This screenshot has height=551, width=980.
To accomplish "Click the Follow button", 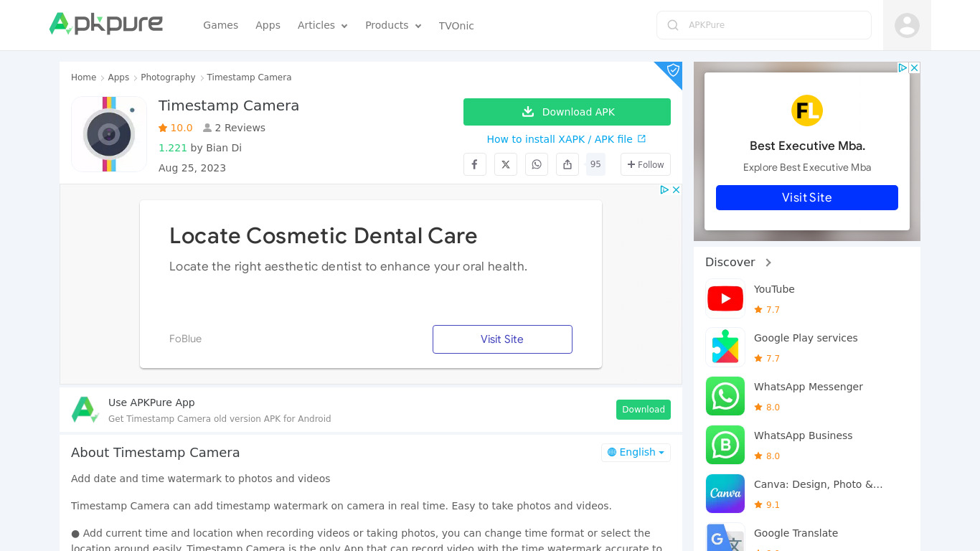I will (x=646, y=164).
